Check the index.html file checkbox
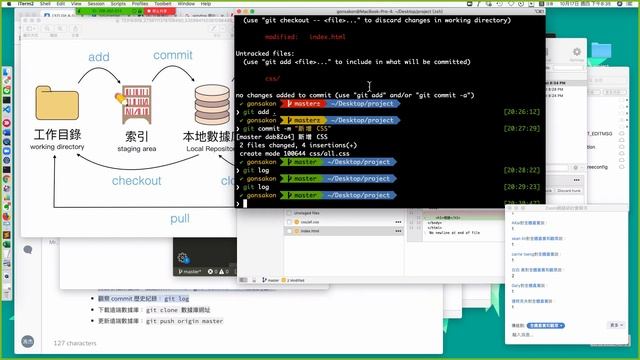 click(289, 231)
